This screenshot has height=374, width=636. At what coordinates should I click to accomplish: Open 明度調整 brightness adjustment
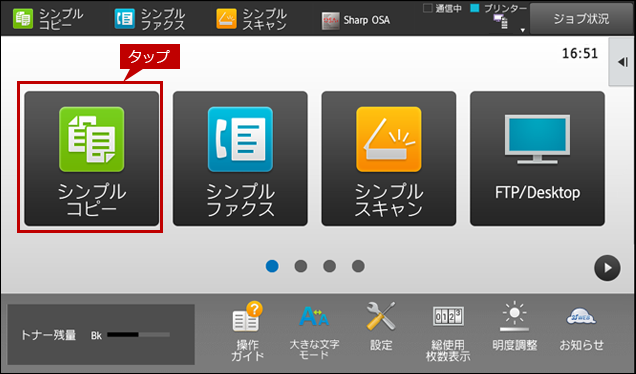point(515,327)
